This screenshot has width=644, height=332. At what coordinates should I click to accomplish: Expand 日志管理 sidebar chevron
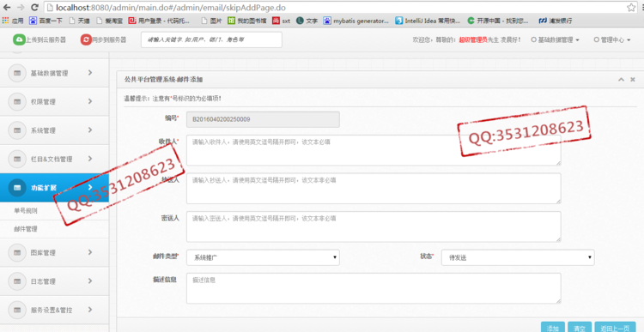(x=90, y=281)
